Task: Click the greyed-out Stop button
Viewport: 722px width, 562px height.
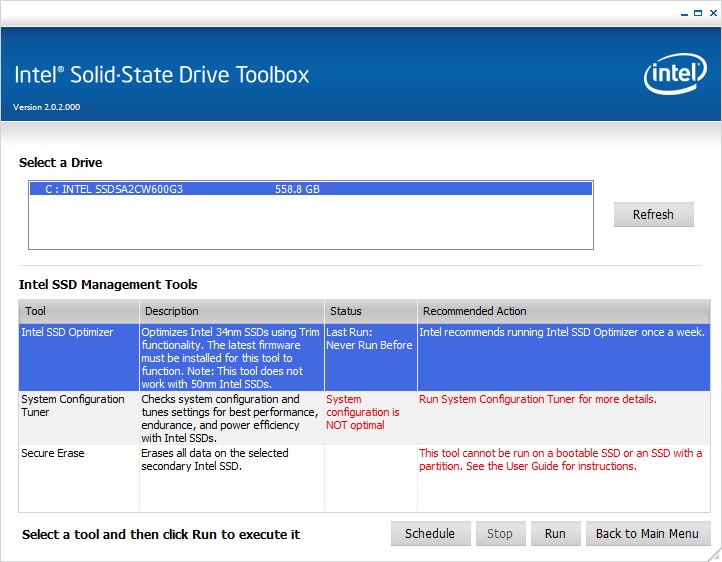Action: tap(499, 534)
